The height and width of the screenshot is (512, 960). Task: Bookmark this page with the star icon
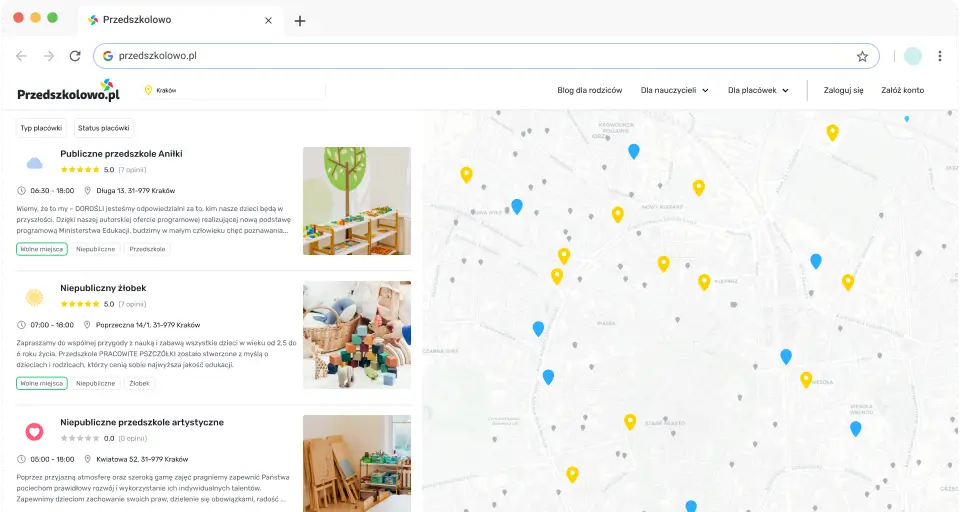862,56
